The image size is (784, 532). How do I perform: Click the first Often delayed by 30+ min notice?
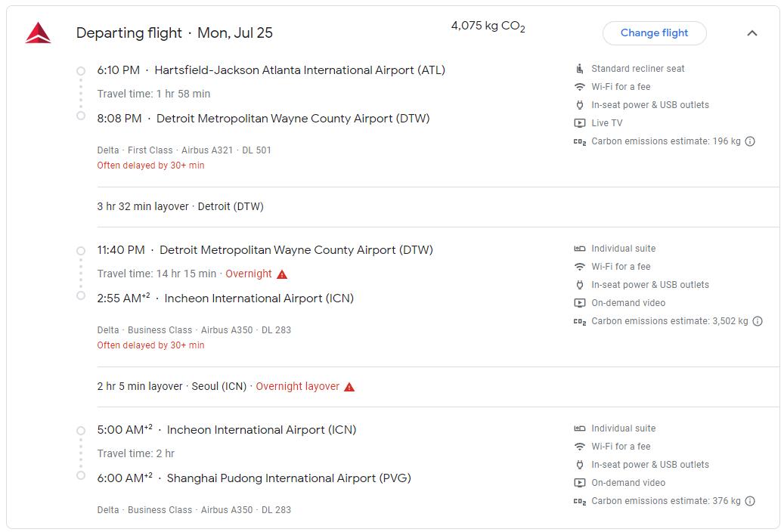click(150, 165)
